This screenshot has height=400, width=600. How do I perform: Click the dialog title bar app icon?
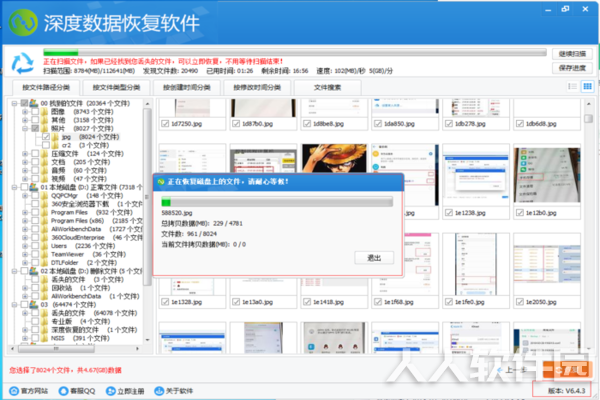click(161, 182)
